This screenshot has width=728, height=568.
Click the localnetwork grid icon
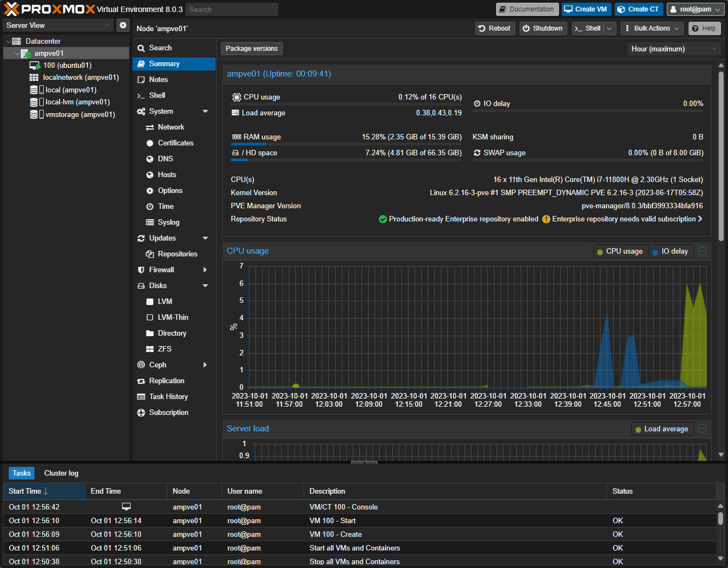(x=34, y=78)
